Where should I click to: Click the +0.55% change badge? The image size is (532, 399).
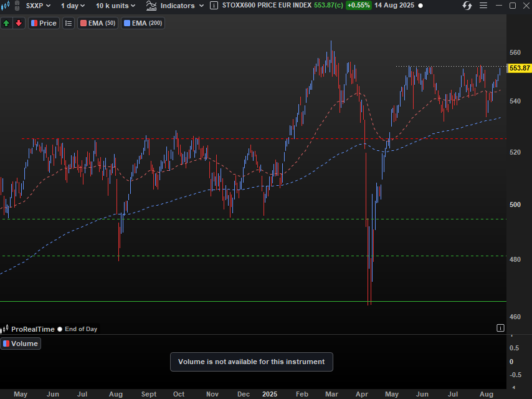358,6
